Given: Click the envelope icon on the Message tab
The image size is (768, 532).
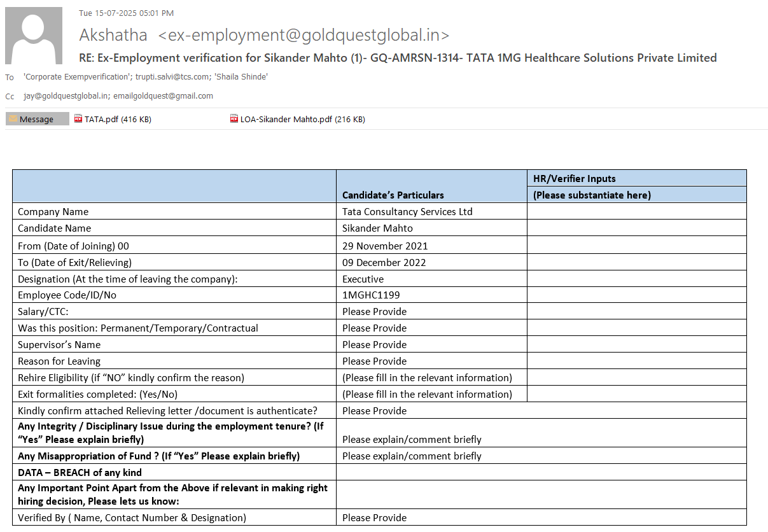Looking at the screenshot, I should point(13,119).
